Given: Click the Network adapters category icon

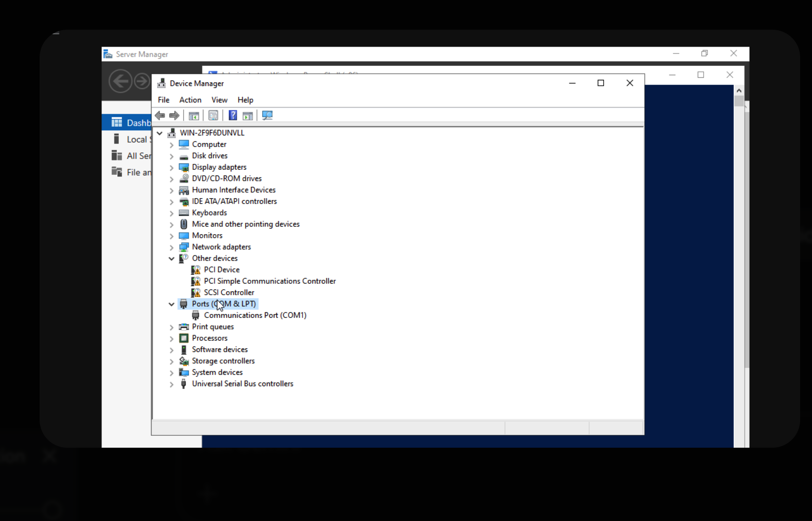Looking at the screenshot, I should [184, 247].
